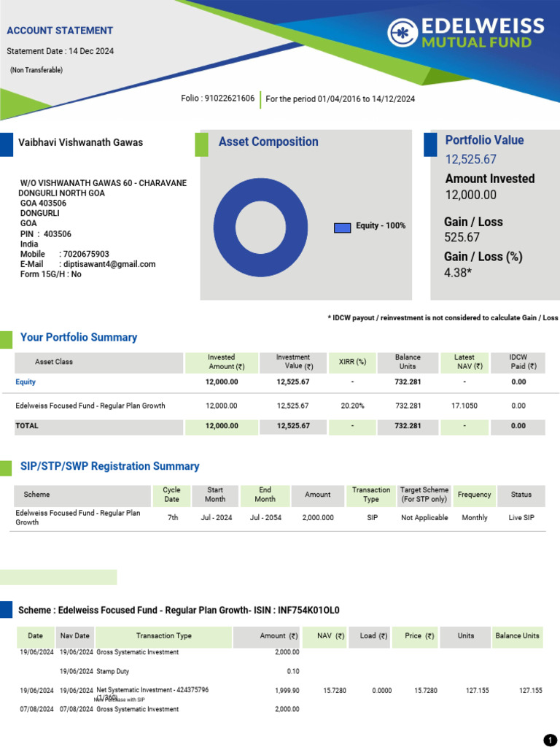Click the XIRR (%) column header
The height and width of the screenshot is (747, 560).
pos(352,362)
